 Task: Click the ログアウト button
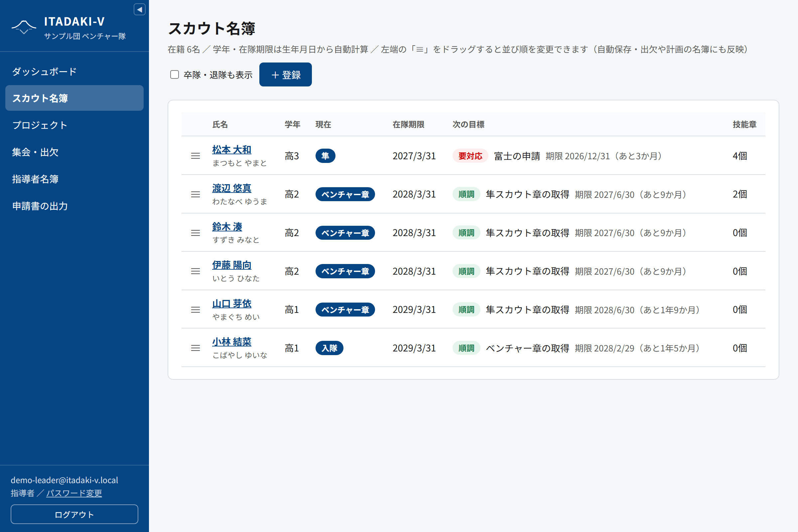74,514
